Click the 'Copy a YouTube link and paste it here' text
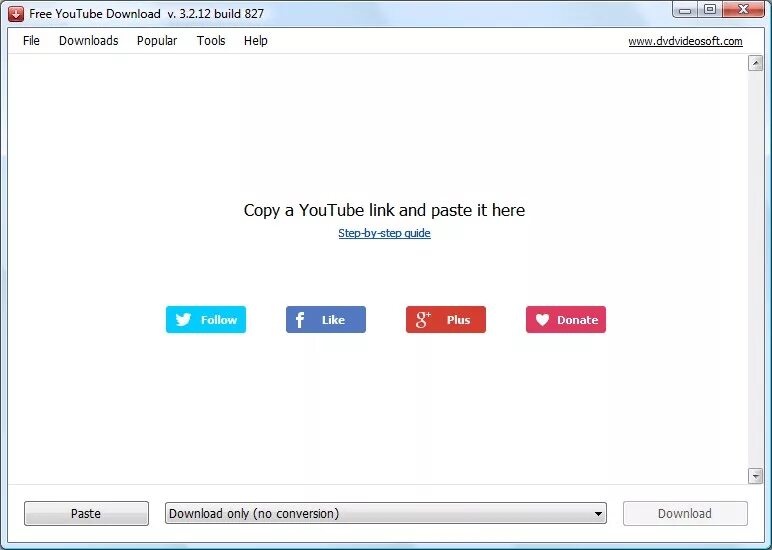This screenshot has width=772, height=550. pyautogui.click(x=385, y=210)
